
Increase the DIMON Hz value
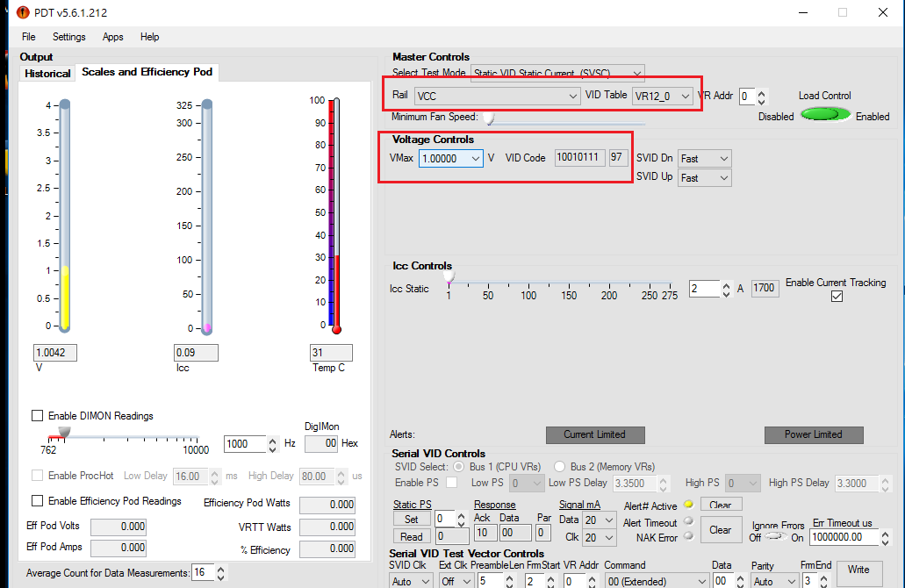272,441
